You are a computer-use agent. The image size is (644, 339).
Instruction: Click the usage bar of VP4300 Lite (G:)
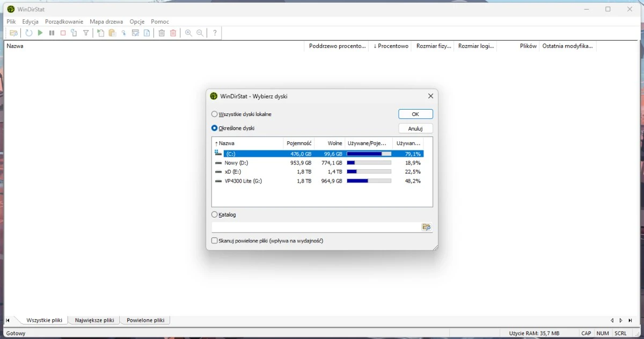[369, 181]
